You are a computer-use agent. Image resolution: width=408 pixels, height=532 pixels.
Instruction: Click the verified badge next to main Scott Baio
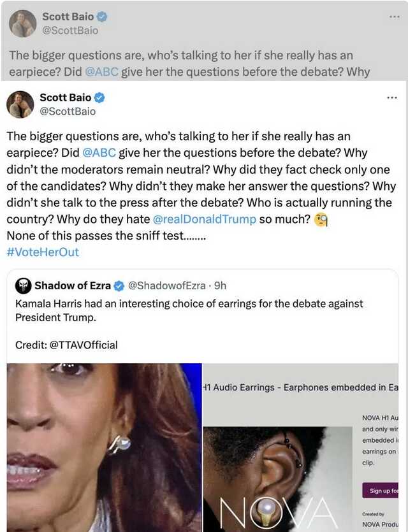click(99, 97)
